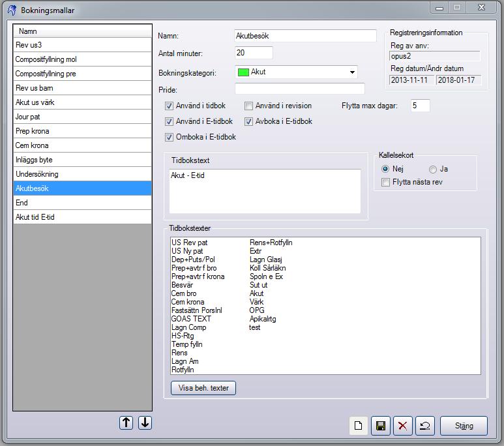This screenshot has width=504, height=446.
Task: Click the Flytta max dagar field
Action: (x=421, y=106)
